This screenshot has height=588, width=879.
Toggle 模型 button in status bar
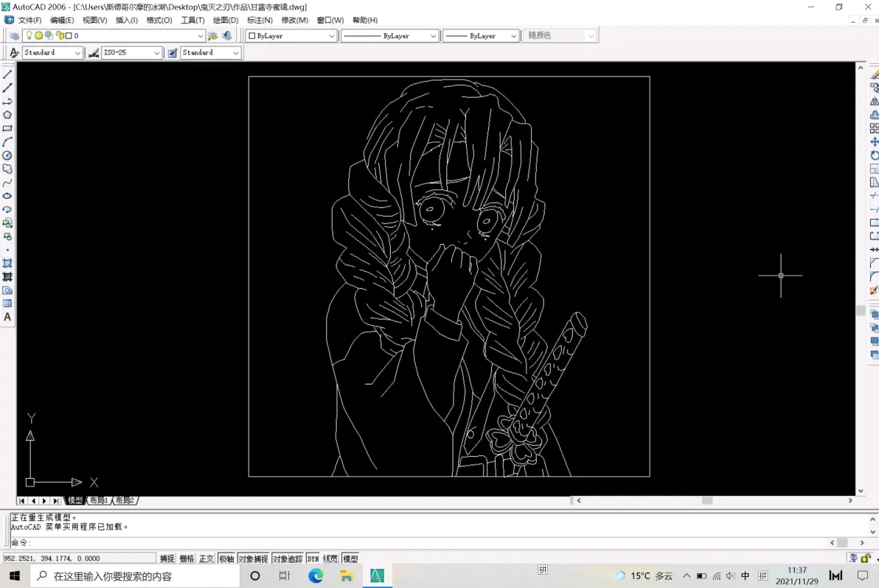coord(350,559)
